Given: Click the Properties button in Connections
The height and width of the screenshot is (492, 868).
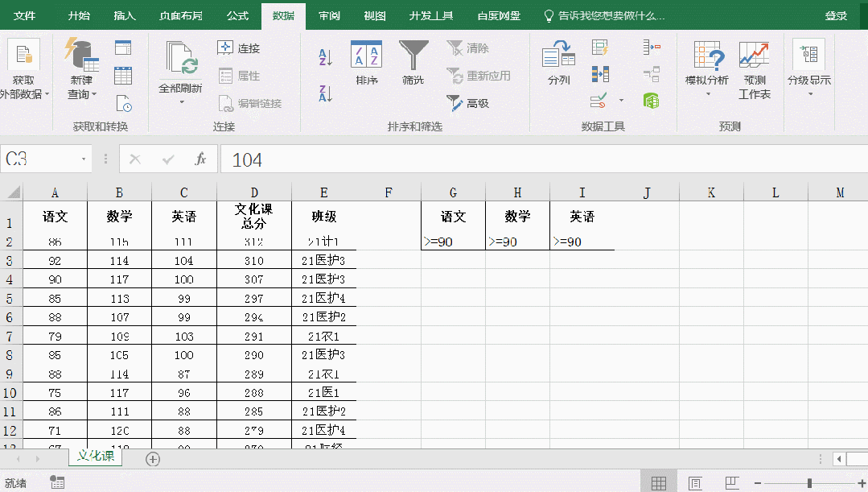Looking at the screenshot, I should point(239,76).
